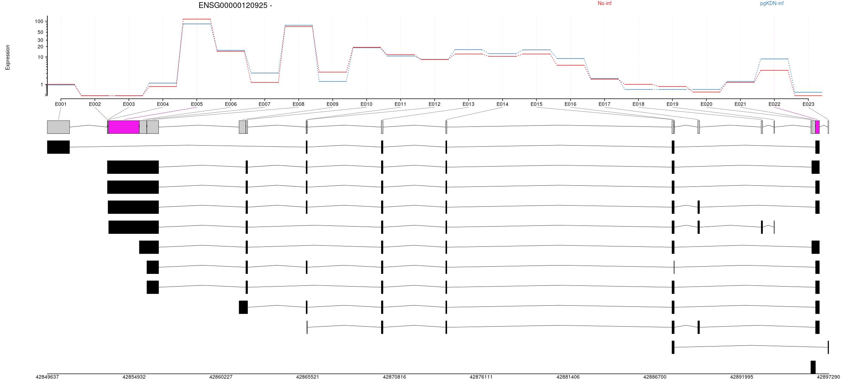Click the red E005 expression peak segment
Viewport: 868px width, 383px height.
point(197,19)
